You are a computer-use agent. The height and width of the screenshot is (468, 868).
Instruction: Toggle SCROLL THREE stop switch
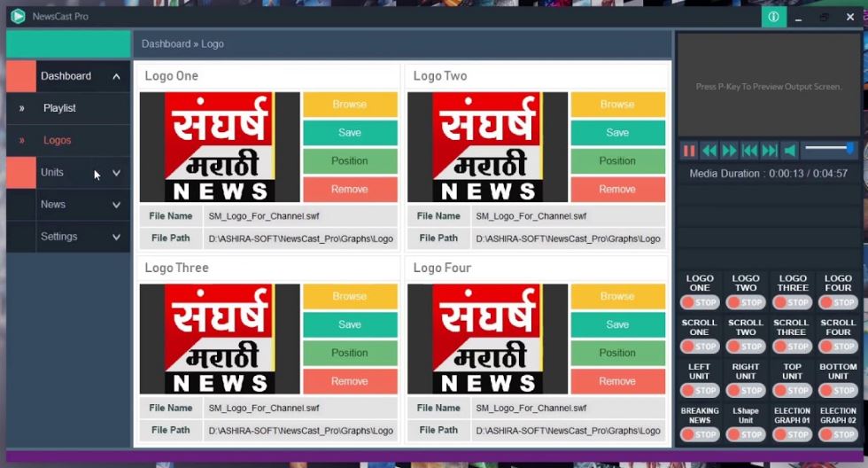pyautogui.click(x=792, y=347)
